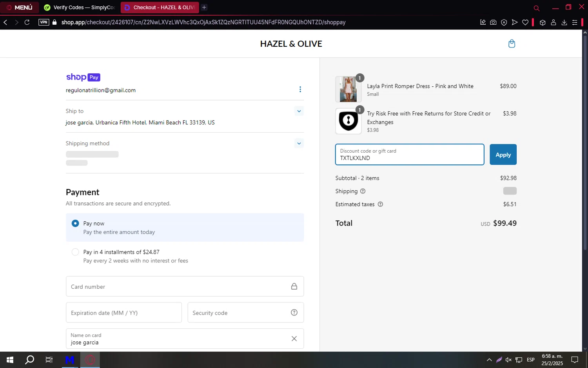The image size is (588, 368).
Task: Open the My Flow send icon
Action: (515, 22)
